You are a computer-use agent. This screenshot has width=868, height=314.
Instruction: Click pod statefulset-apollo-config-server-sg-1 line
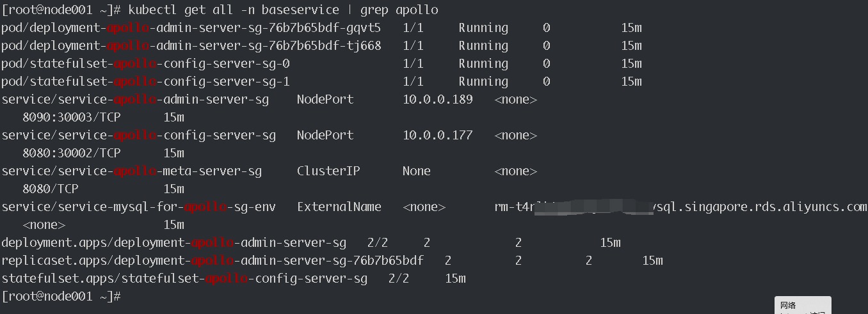[321, 81]
